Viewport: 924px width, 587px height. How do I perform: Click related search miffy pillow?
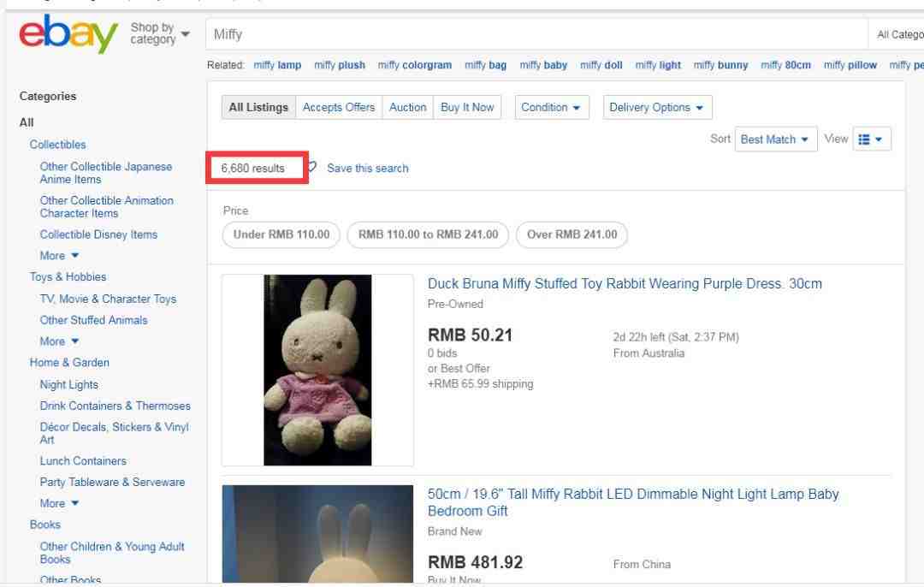850,65
